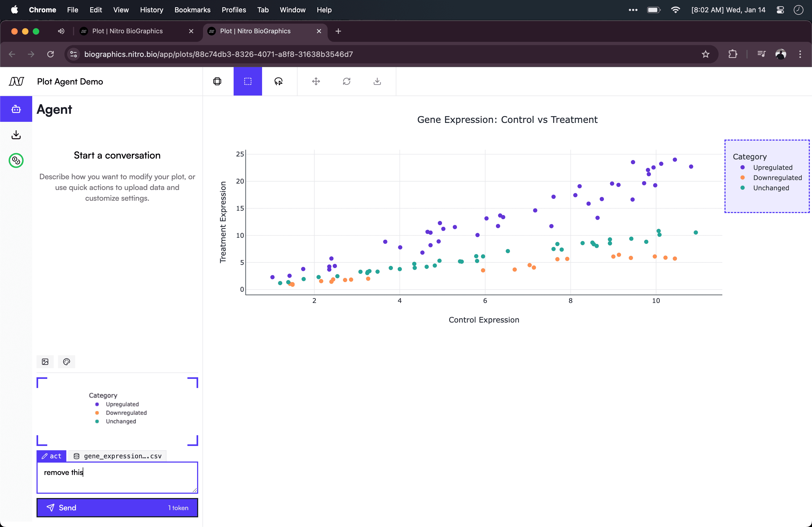Open the Agent robot sidebar panel

tap(16, 109)
